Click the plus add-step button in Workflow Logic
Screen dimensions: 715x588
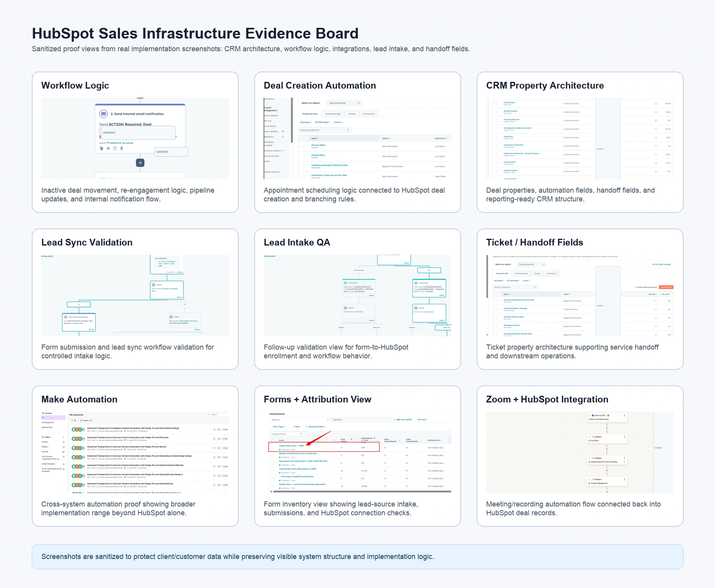click(140, 162)
